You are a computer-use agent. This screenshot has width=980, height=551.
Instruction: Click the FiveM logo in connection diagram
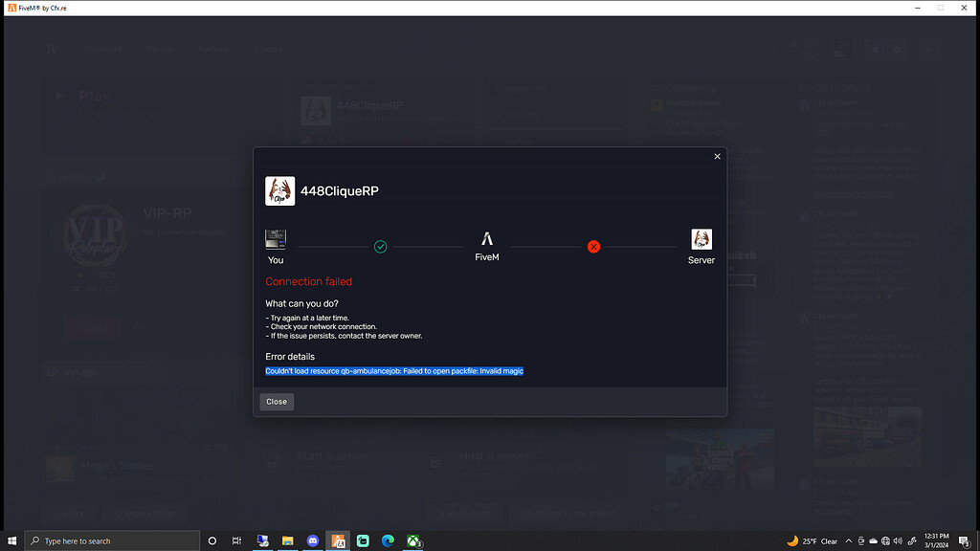[487, 238]
